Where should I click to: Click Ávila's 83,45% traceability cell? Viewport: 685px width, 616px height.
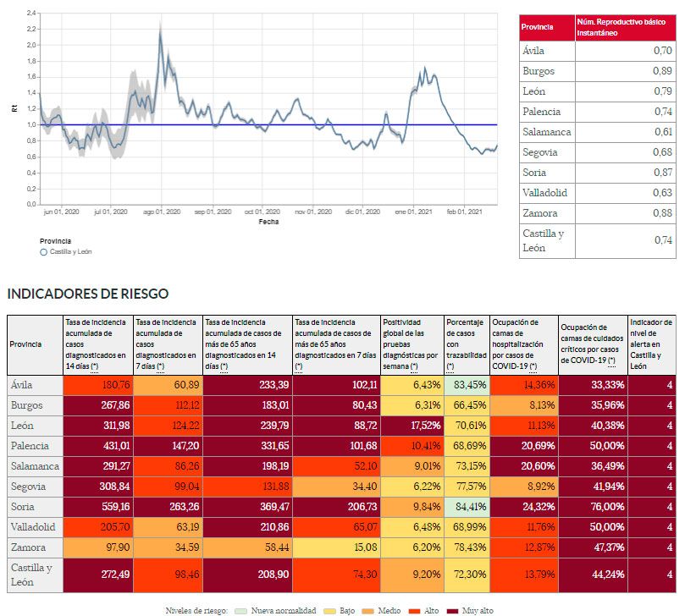467,385
